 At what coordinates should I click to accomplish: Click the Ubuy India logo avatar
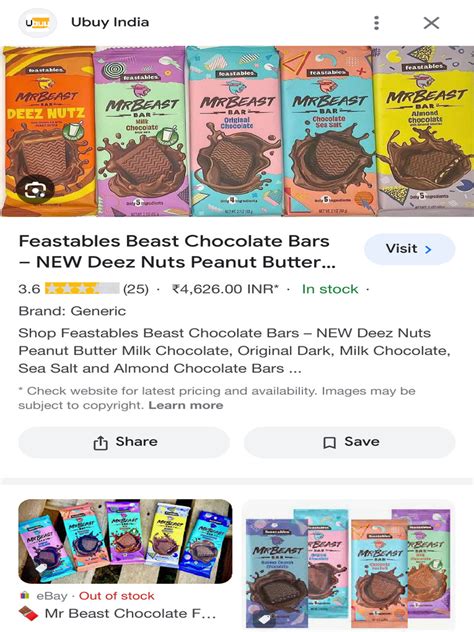[x=37, y=23]
